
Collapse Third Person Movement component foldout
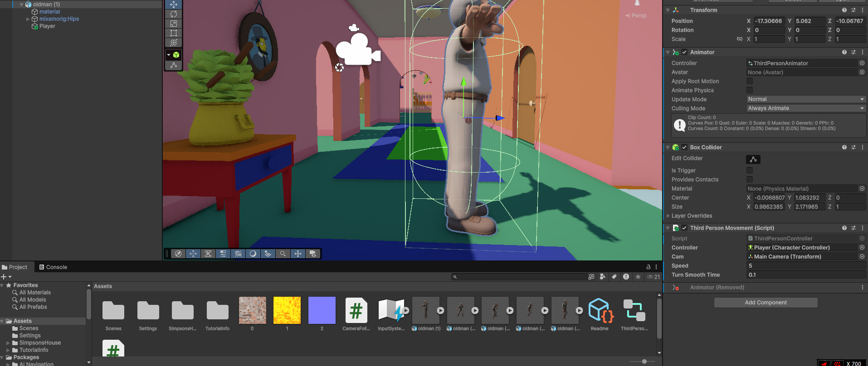click(x=668, y=228)
